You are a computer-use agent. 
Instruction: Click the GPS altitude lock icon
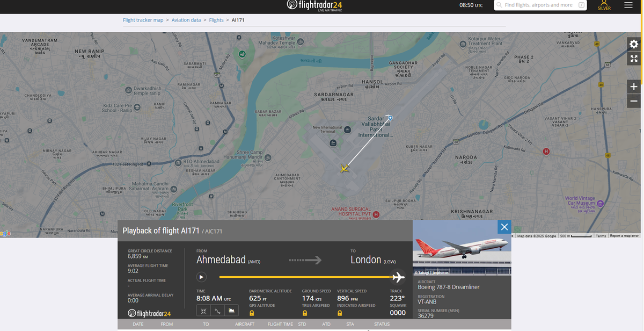tap(252, 313)
